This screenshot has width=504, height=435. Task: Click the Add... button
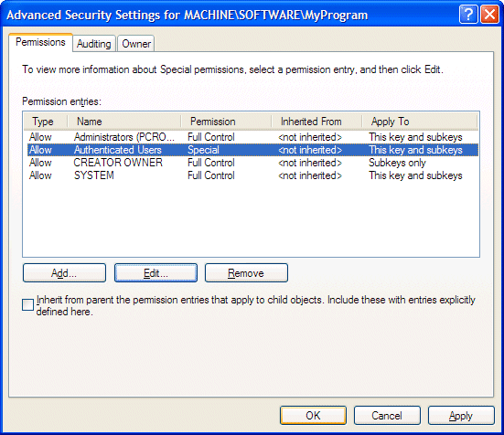[x=64, y=273]
